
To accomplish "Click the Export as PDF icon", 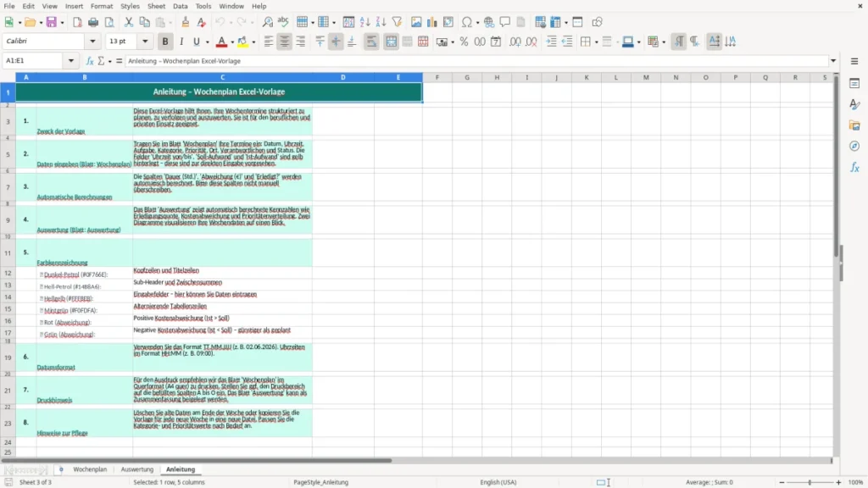I will click(x=77, y=22).
